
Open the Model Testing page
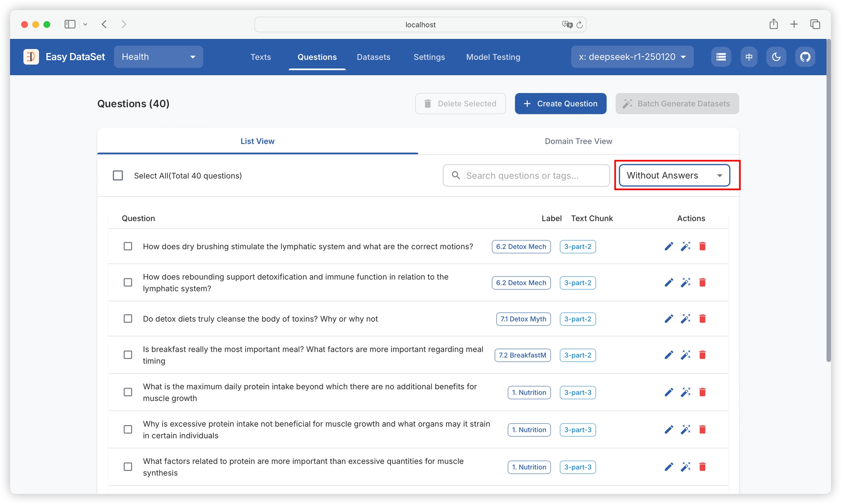click(x=493, y=57)
